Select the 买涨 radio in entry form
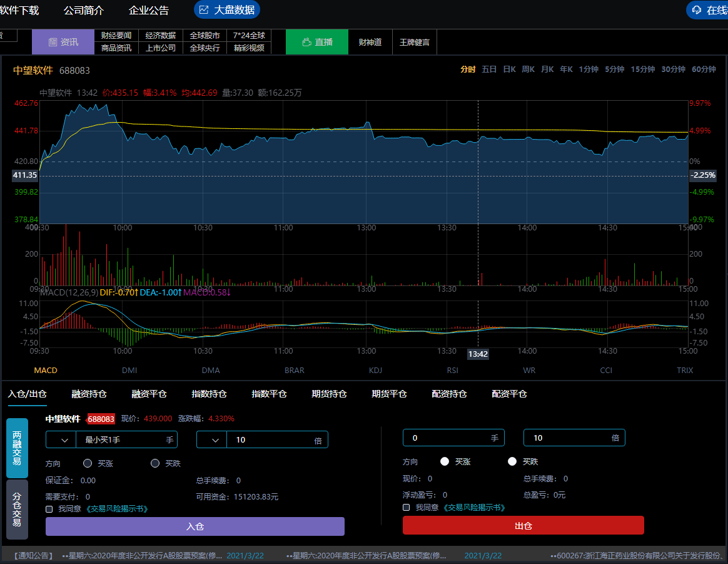This screenshot has width=728, height=564. coord(88,464)
